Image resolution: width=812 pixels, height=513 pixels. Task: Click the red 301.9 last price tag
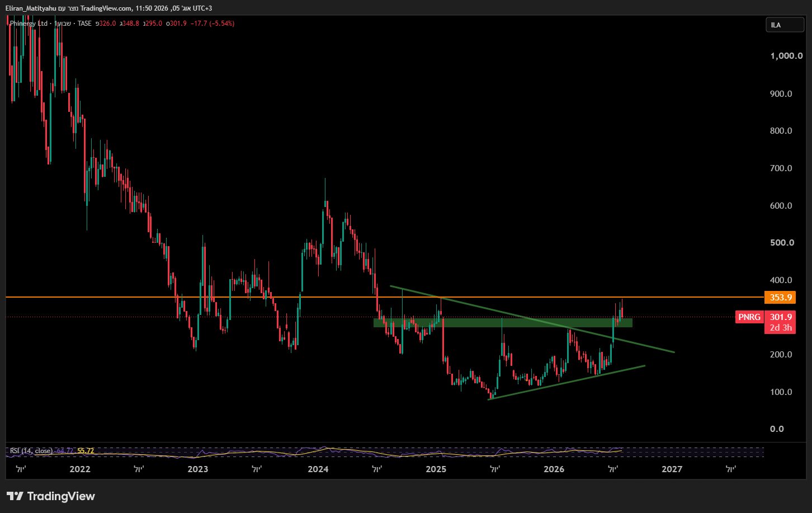[x=780, y=317]
